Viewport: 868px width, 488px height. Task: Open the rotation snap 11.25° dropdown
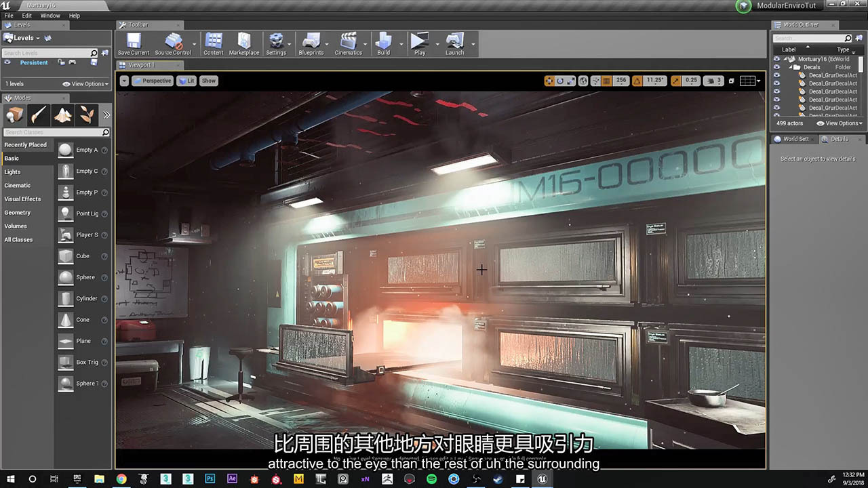coord(656,81)
